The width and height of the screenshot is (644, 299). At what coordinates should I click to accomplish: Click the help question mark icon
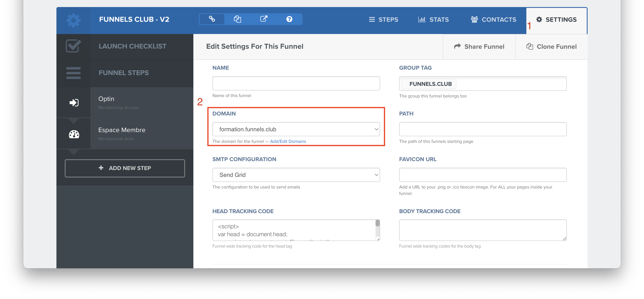289,19
